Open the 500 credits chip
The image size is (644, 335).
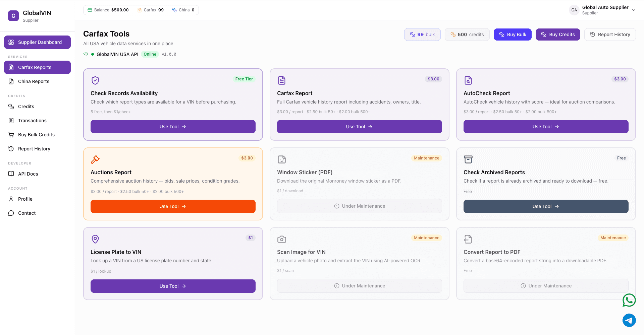point(467,34)
